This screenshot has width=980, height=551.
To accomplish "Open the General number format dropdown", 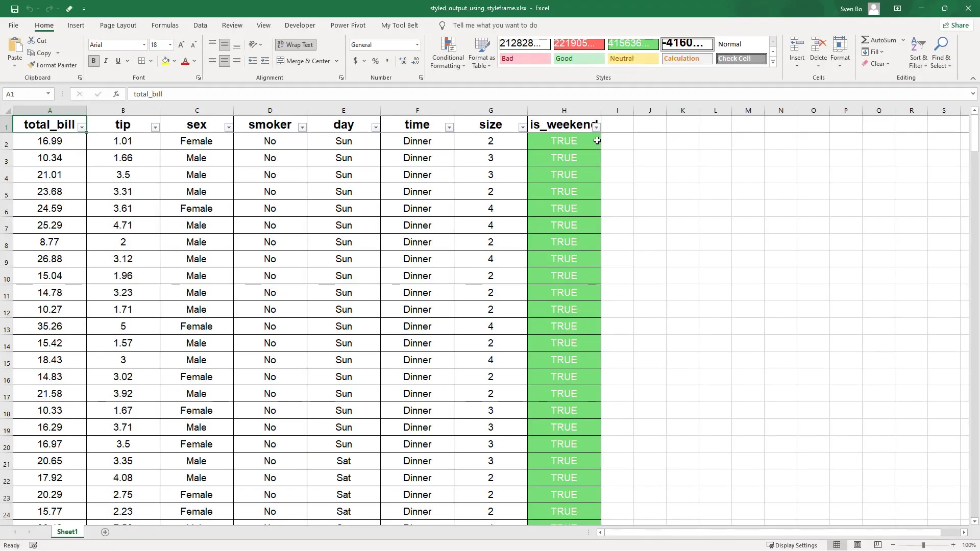I will tap(417, 45).
